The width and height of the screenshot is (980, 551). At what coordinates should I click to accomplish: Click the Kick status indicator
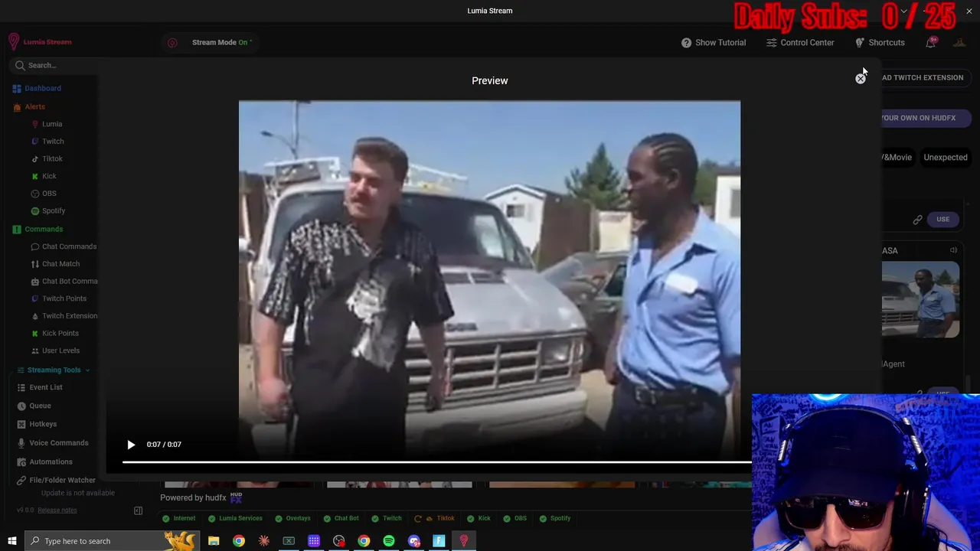pyautogui.click(x=479, y=518)
